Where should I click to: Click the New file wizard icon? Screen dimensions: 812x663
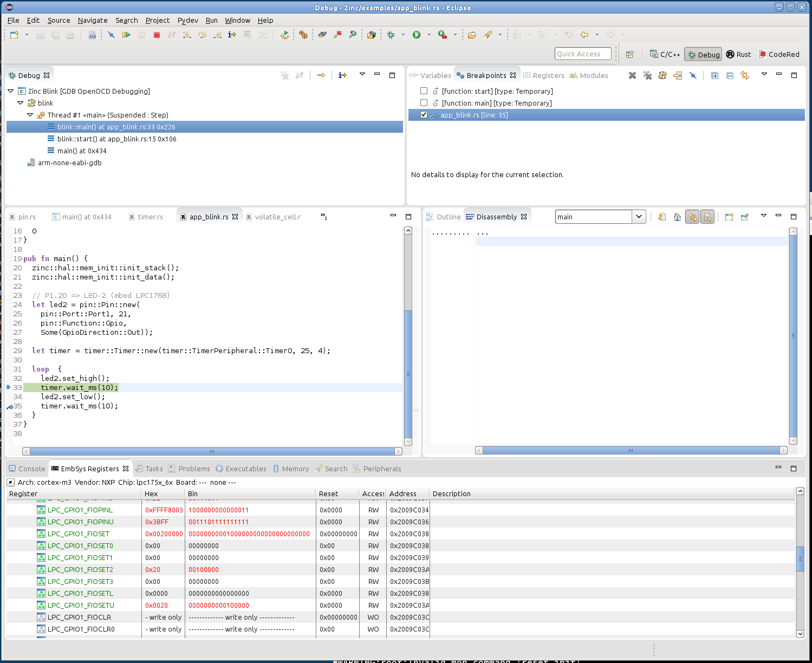[x=14, y=35]
